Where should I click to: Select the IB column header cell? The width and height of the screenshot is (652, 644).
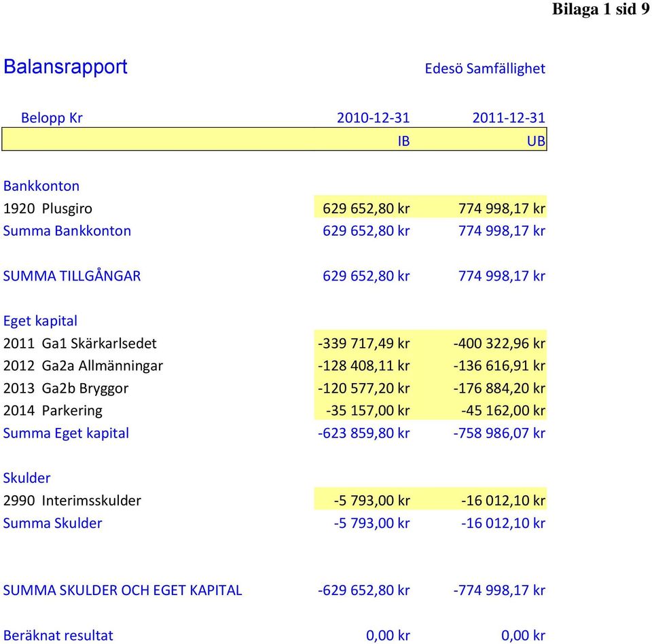pos(403,141)
